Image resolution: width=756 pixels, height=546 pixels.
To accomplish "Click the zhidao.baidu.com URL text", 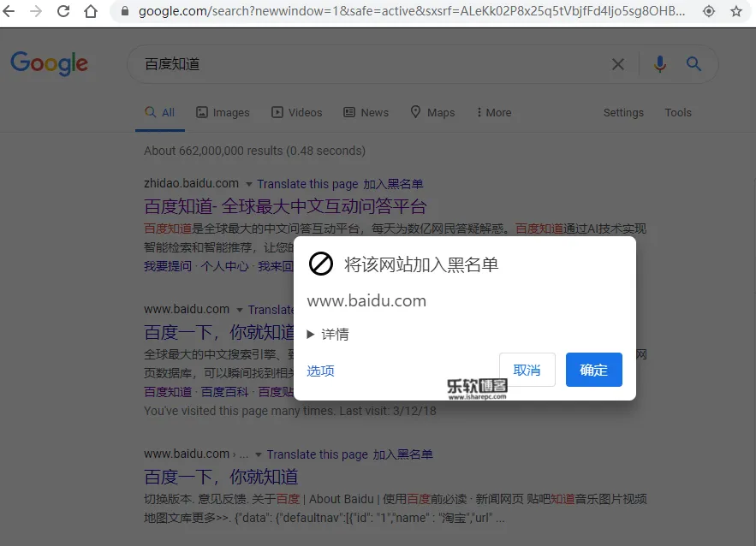I will click(x=192, y=184).
